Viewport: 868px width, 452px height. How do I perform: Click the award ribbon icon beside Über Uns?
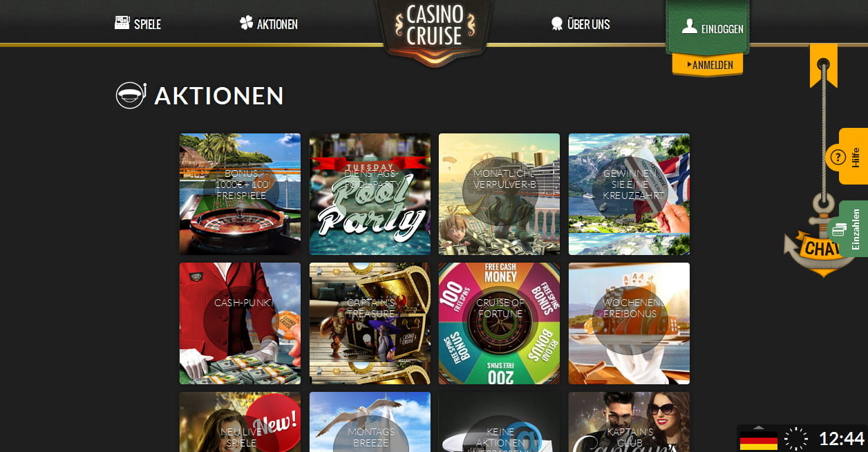click(x=556, y=23)
